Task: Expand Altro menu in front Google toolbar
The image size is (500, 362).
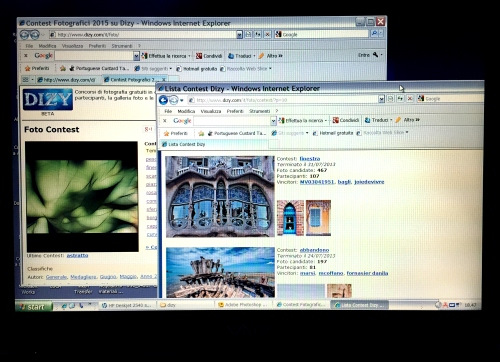Action: [412, 120]
